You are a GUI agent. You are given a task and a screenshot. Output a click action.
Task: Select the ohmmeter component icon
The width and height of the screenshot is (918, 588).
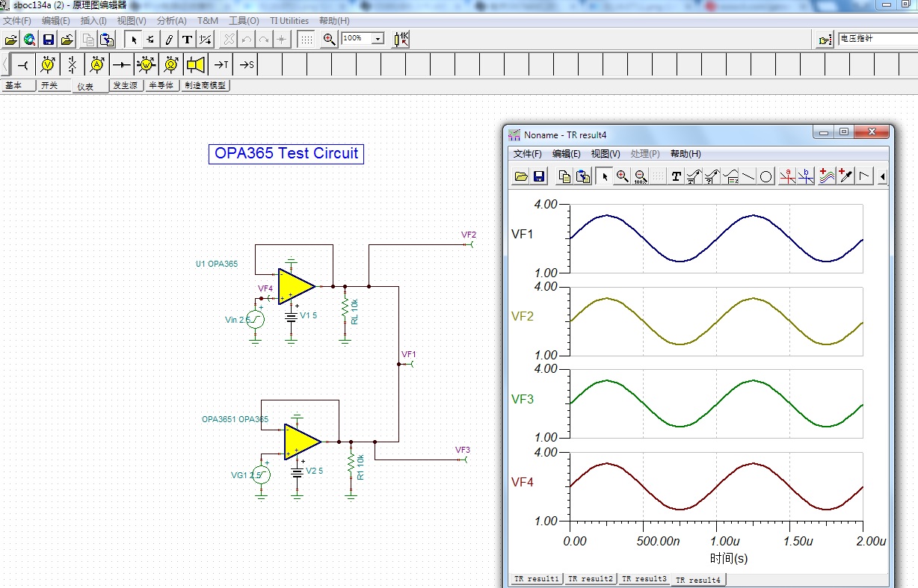point(171,64)
